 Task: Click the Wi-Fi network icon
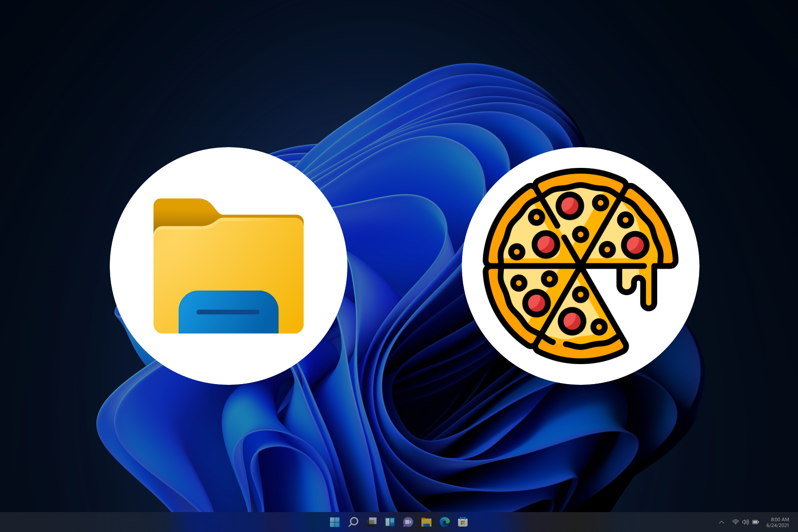pyautogui.click(x=735, y=522)
